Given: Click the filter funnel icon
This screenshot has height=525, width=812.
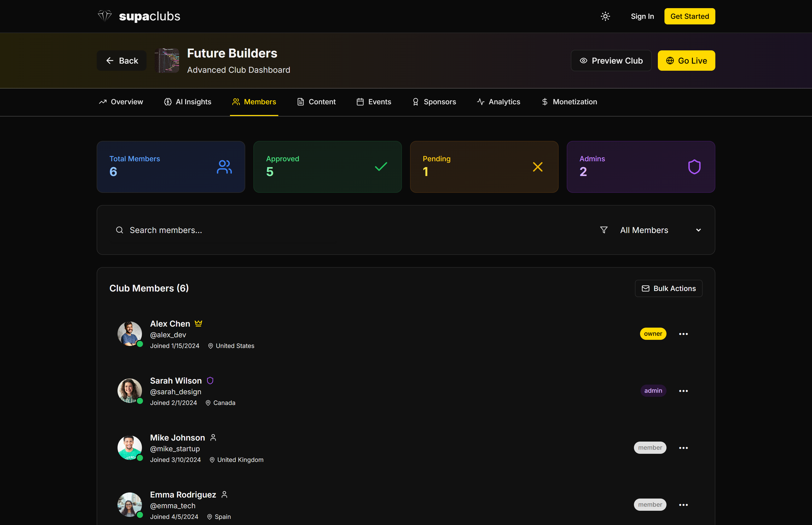Looking at the screenshot, I should [603, 230].
